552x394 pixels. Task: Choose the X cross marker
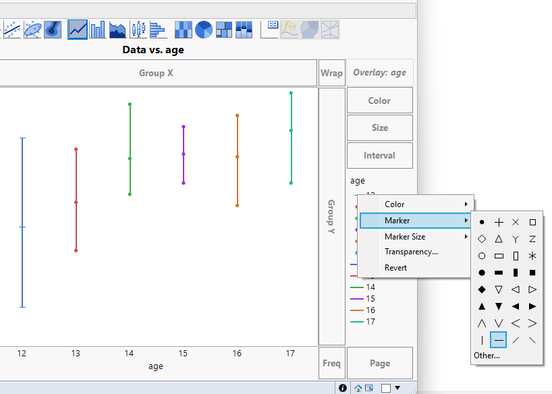(515, 222)
